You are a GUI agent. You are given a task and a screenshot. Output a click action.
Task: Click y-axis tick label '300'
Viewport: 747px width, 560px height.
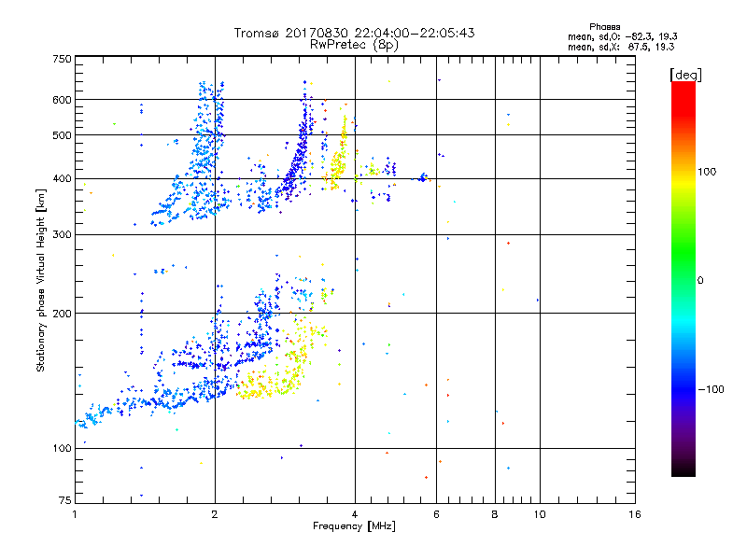coord(62,235)
